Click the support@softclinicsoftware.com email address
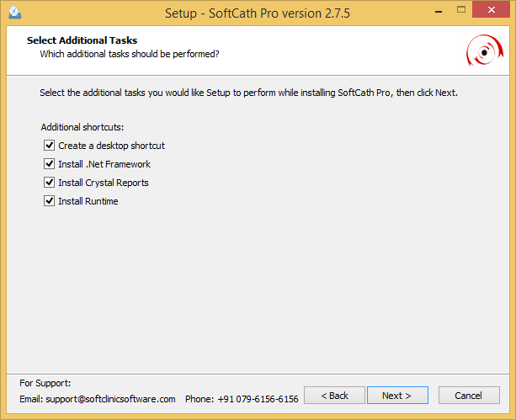This screenshot has height=420, width=516. 110,399
